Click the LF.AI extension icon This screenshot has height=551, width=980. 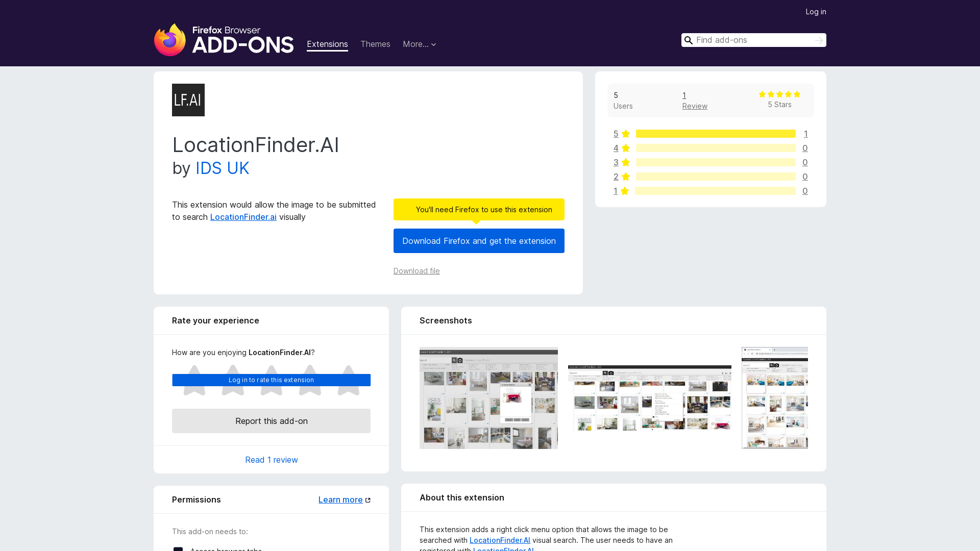(188, 100)
